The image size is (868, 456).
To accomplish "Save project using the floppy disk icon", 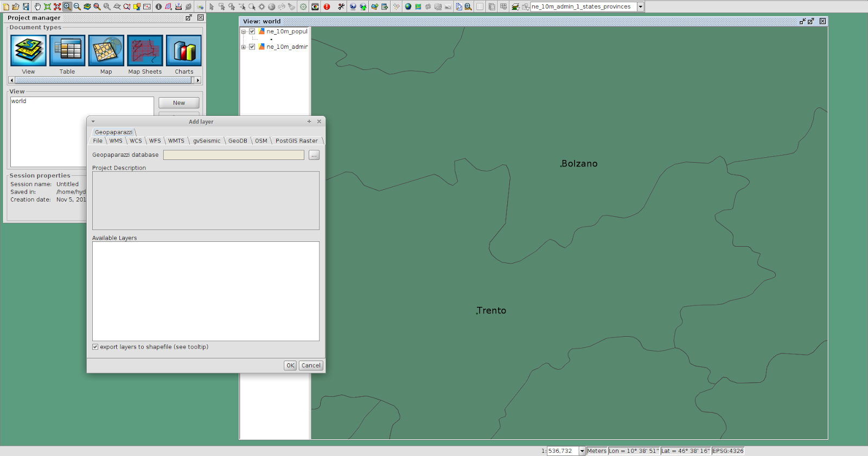I will (25, 7).
